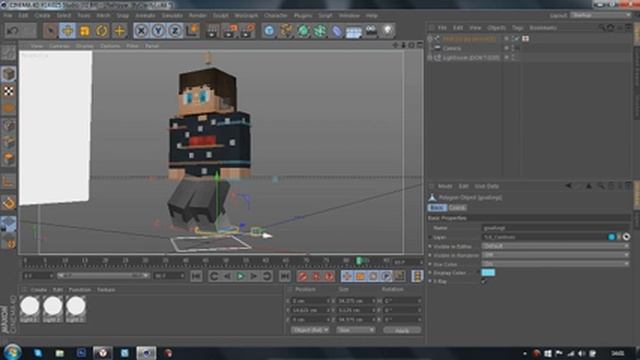Switch to the Basic tab
The height and width of the screenshot is (360, 640).
pos(436,208)
